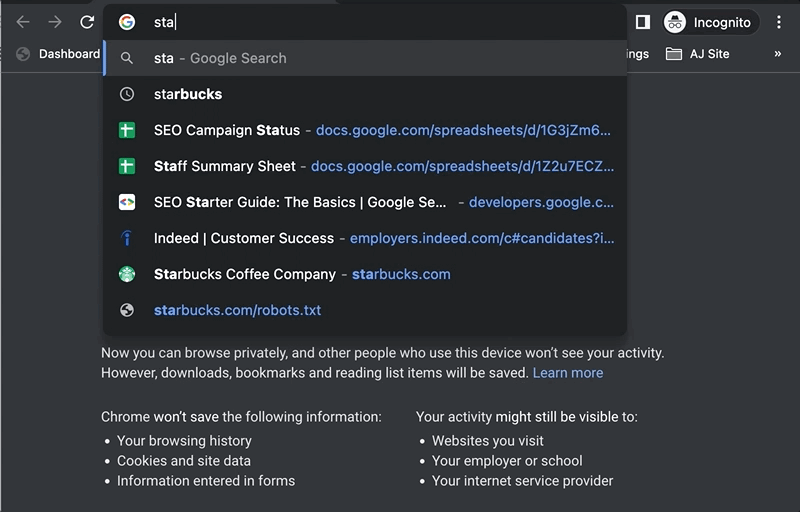Expand hidden bookmarks with double chevron

click(x=777, y=54)
